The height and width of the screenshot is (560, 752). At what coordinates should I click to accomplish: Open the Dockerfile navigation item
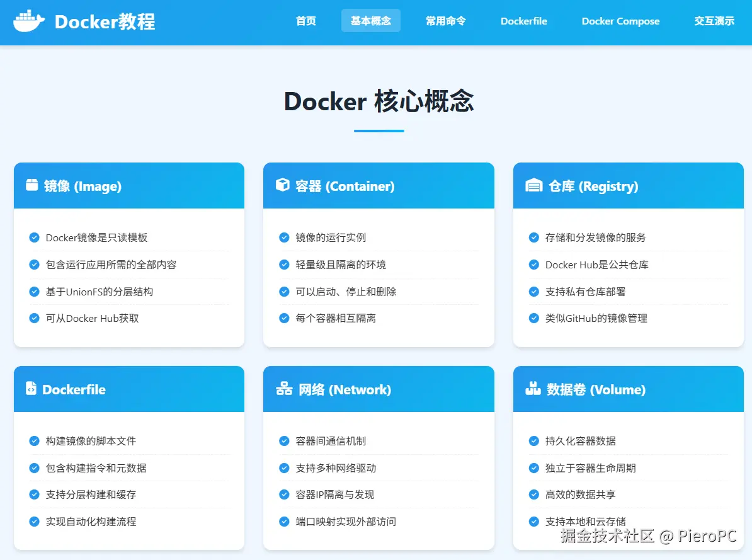(x=524, y=21)
